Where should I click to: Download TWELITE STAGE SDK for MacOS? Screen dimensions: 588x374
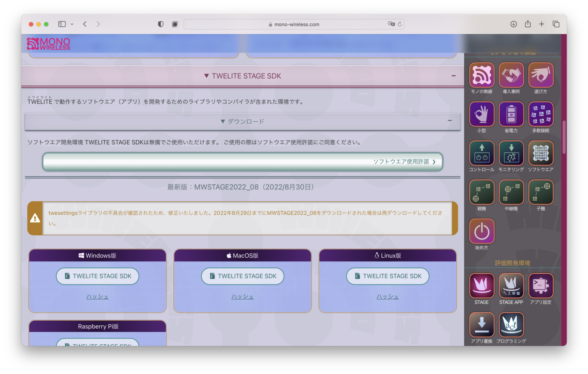point(242,276)
